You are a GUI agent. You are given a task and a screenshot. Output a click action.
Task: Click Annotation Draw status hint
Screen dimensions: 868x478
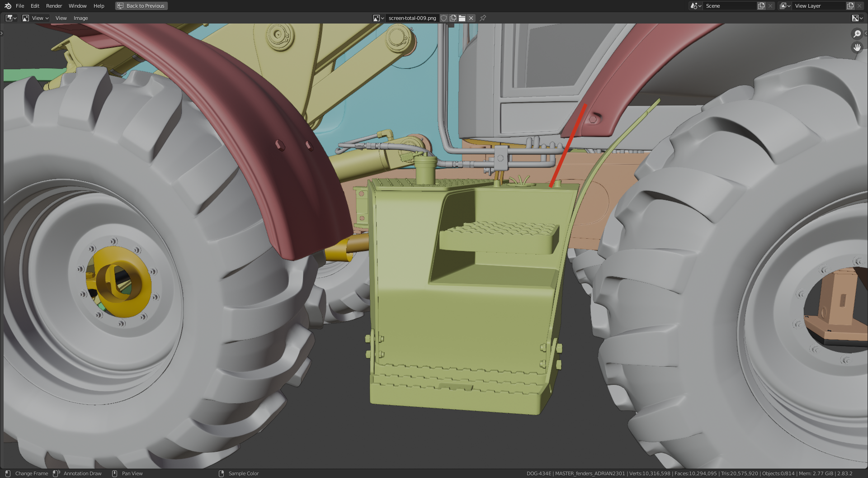pyautogui.click(x=82, y=473)
